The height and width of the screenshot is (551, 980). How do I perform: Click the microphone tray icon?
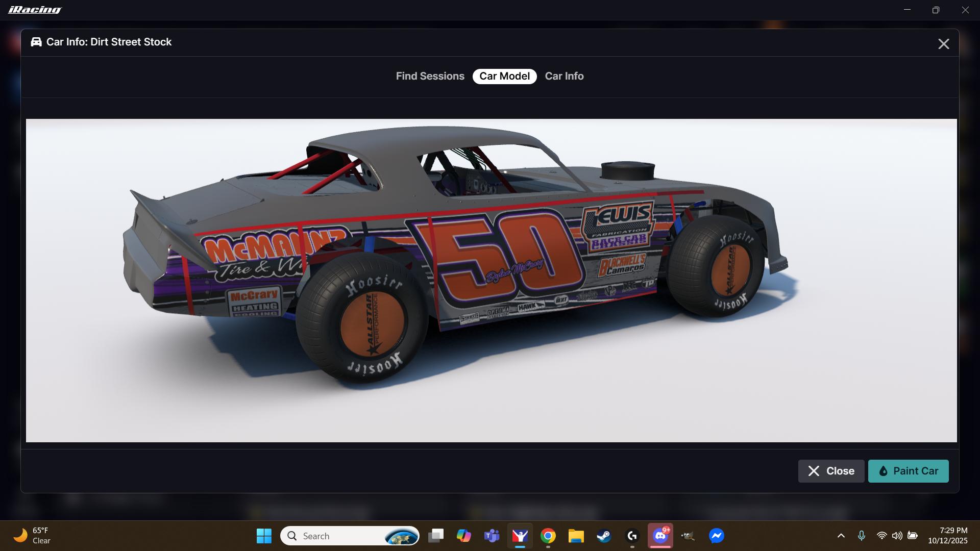pos(862,536)
